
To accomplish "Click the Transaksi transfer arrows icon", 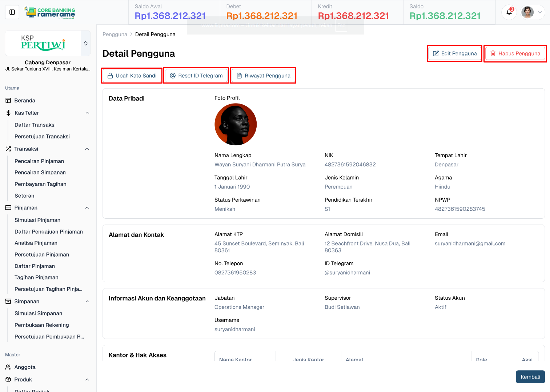I will coord(8,149).
